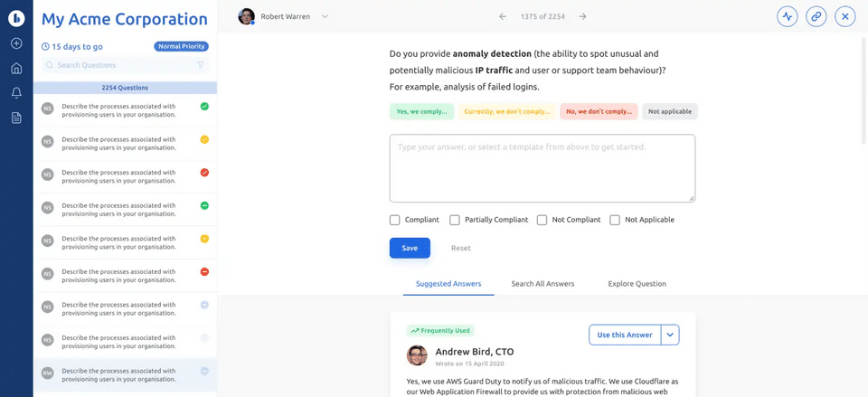Screen dimensions: 868x397
Task: Open the documents icon in sidebar
Action: [16, 118]
